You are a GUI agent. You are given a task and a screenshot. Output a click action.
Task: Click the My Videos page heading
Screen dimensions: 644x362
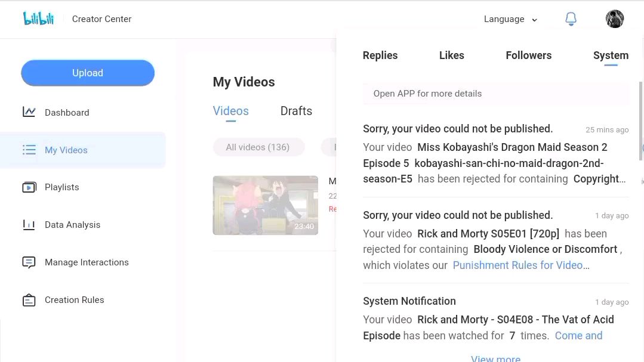coord(244,82)
